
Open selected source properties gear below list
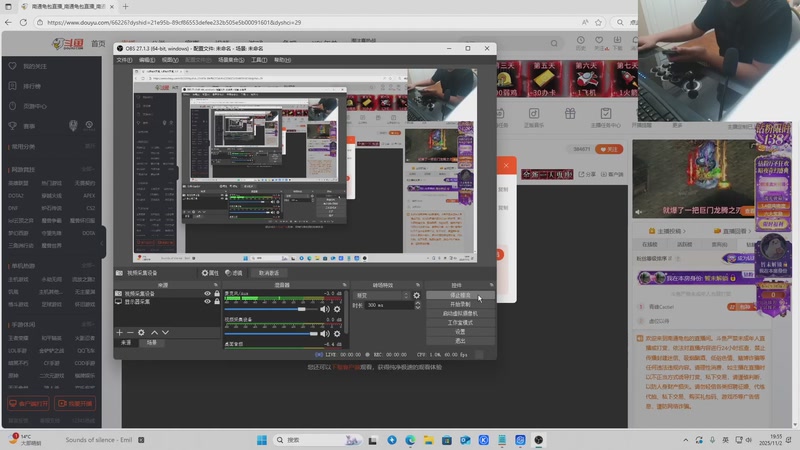pyautogui.click(x=141, y=333)
